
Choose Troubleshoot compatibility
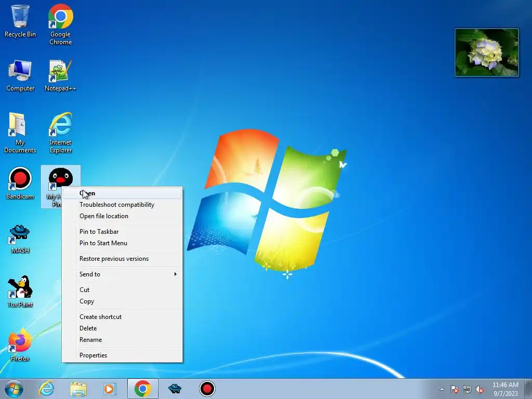coord(123,205)
